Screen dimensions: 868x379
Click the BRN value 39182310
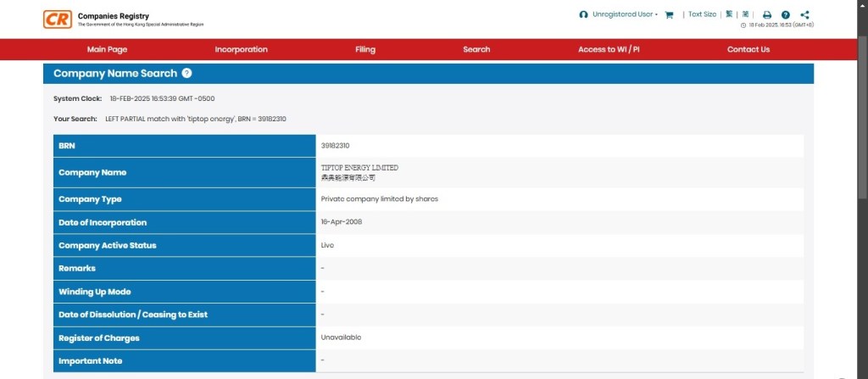335,146
